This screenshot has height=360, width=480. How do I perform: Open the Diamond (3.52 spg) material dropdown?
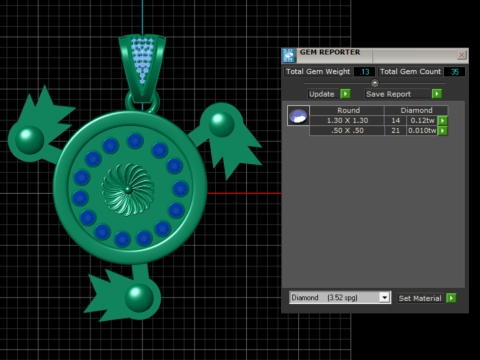pos(384,297)
